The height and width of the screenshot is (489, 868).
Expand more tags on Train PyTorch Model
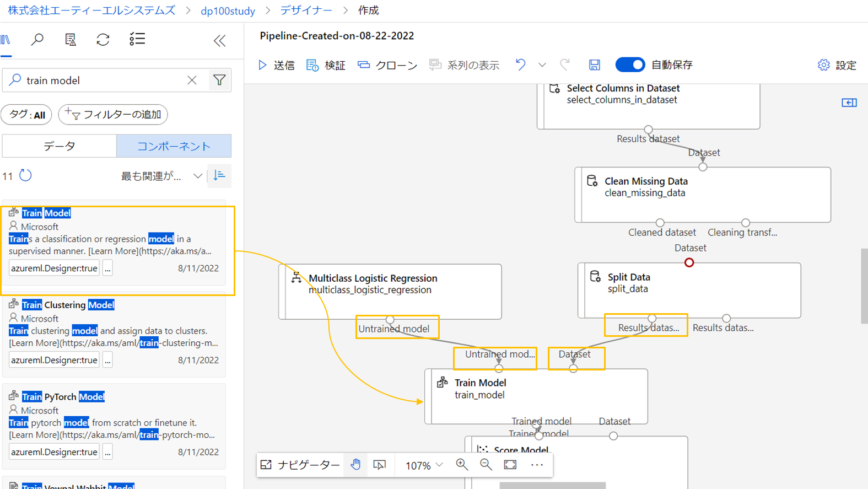[107, 452]
